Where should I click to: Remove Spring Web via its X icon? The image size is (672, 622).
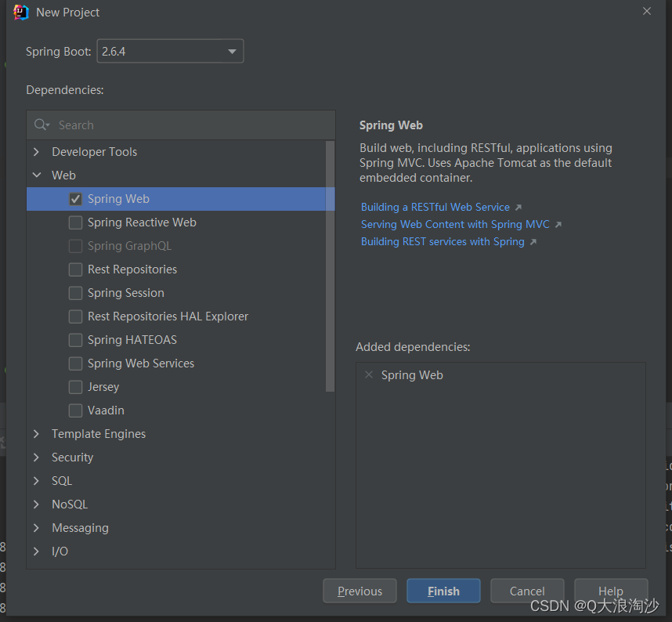[369, 374]
